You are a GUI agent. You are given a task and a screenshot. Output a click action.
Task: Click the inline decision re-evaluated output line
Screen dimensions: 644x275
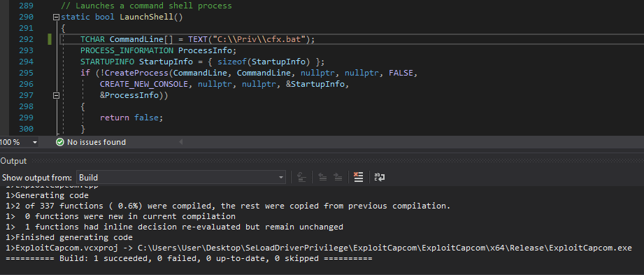[x=174, y=227]
